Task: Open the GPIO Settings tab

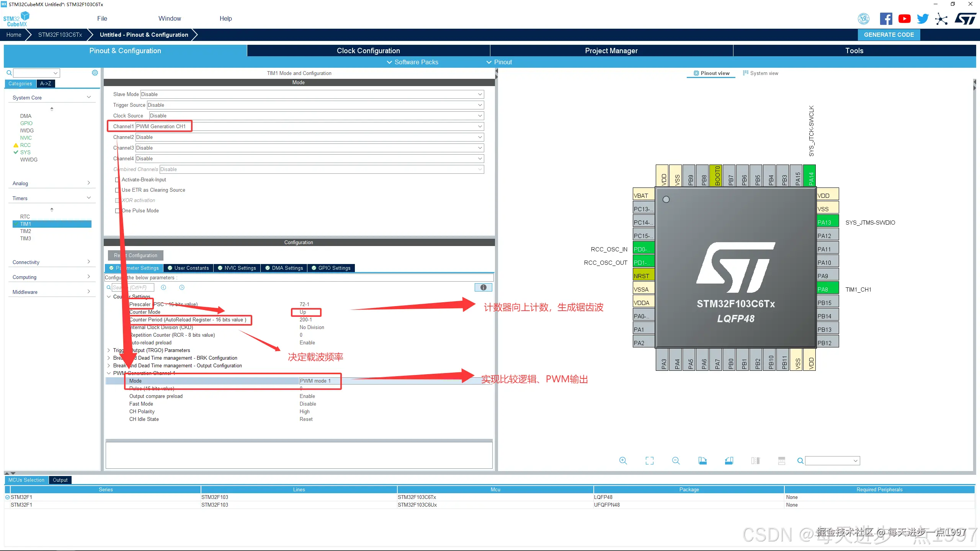Action: click(331, 268)
